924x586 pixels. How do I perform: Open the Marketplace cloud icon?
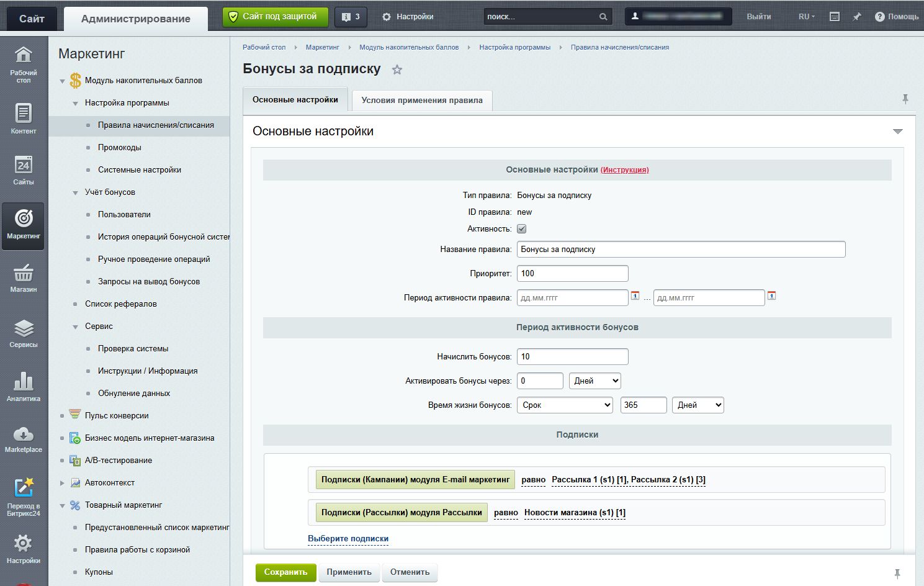pyautogui.click(x=24, y=438)
